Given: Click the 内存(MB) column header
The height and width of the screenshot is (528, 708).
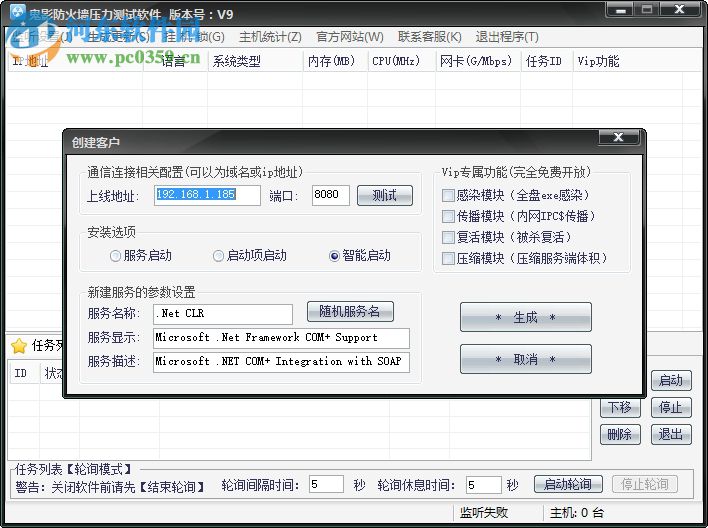Looking at the screenshot, I should click(335, 61).
